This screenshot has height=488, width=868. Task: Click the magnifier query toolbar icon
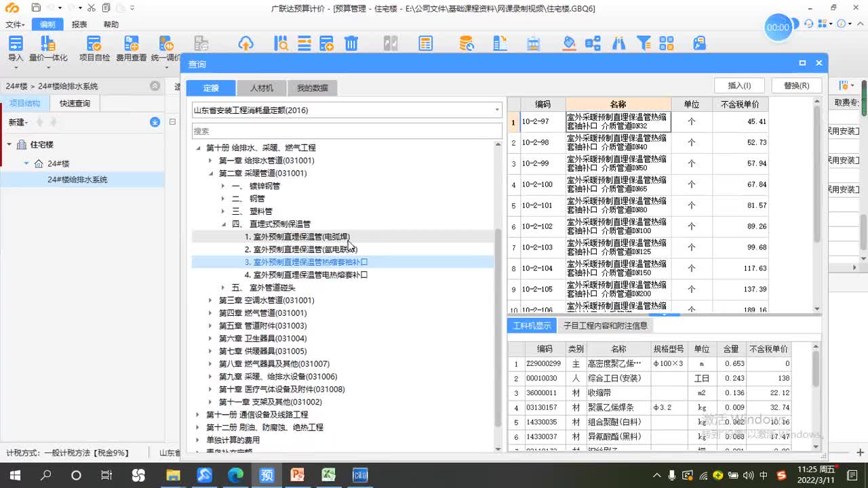pyautogui.click(x=281, y=44)
